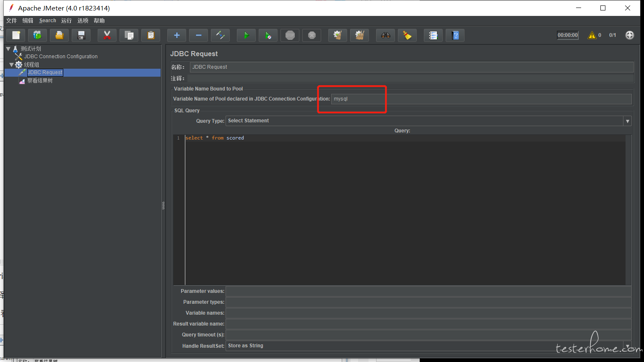
Task: Select 察看结果树 in tree
Action: 40,81
